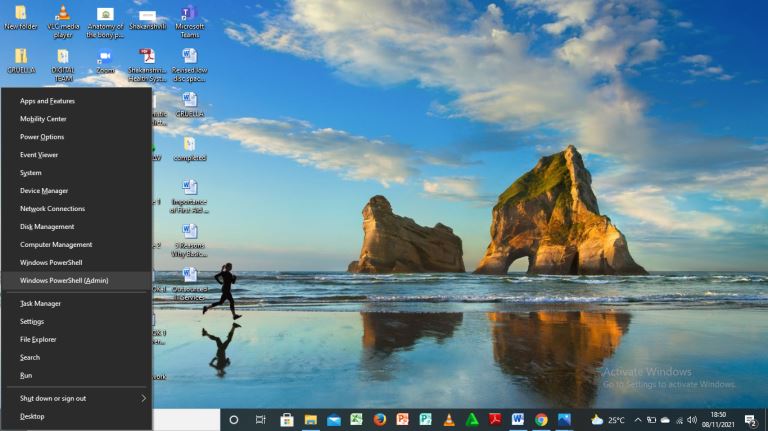The height and width of the screenshot is (431, 768).
Task: Launch Excel from the taskbar
Action: 357,420
